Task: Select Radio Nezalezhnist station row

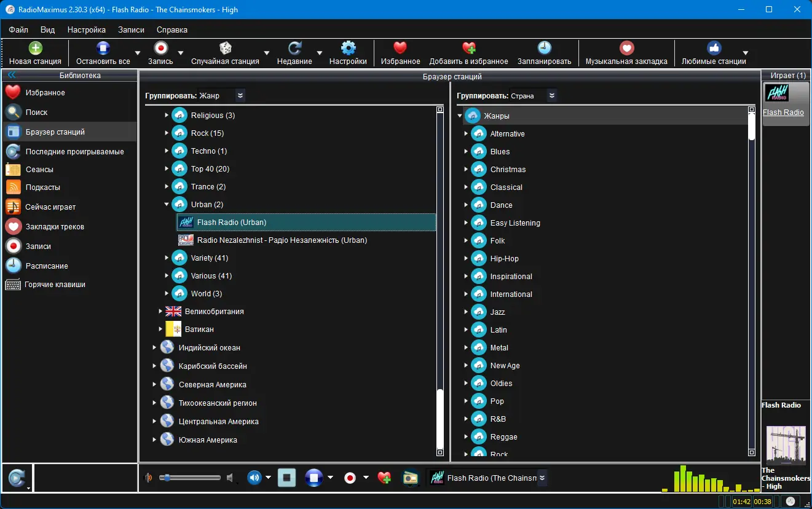Action: point(306,240)
